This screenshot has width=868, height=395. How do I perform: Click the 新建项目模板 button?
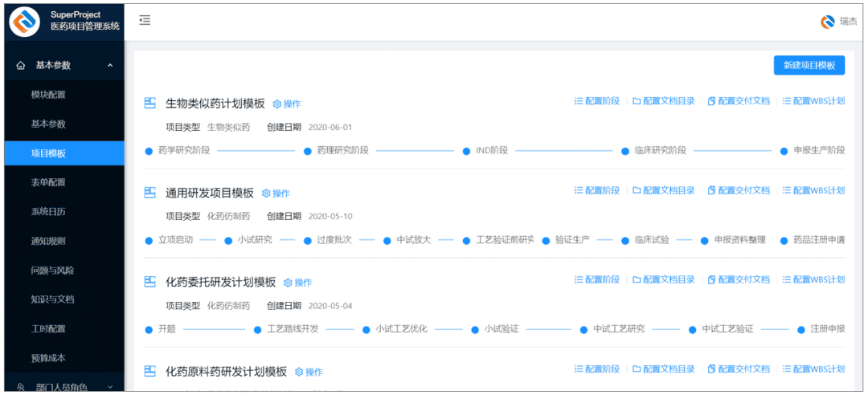[809, 65]
